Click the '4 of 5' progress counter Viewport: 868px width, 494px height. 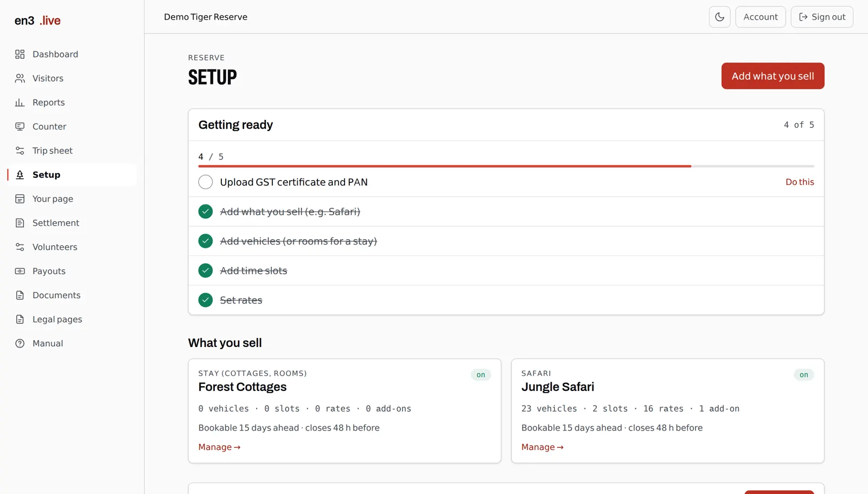tap(799, 125)
